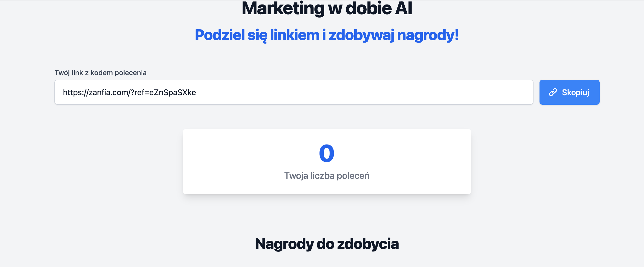Click the word 'AI' in the title
The height and width of the screenshot is (267, 644).
coord(403,9)
